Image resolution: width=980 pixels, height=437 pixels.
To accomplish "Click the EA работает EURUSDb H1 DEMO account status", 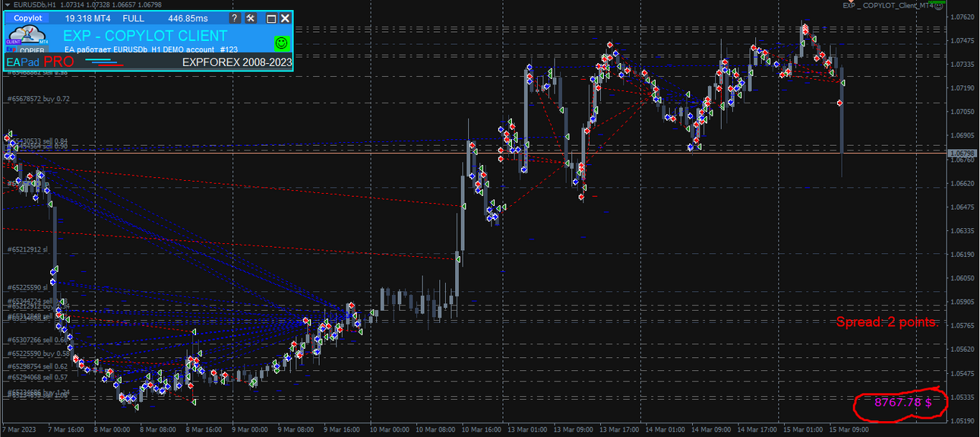I will (150, 49).
